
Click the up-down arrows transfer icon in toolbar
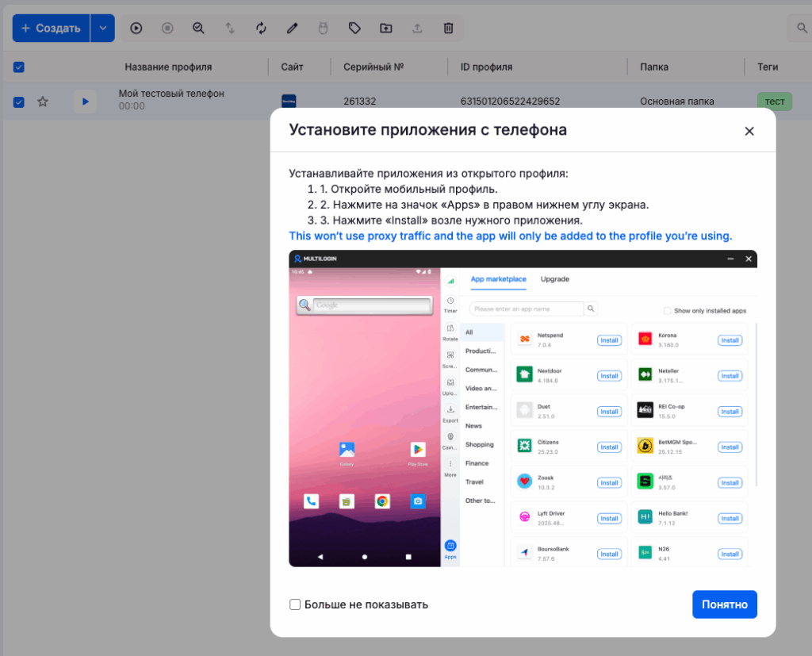point(230,28)
